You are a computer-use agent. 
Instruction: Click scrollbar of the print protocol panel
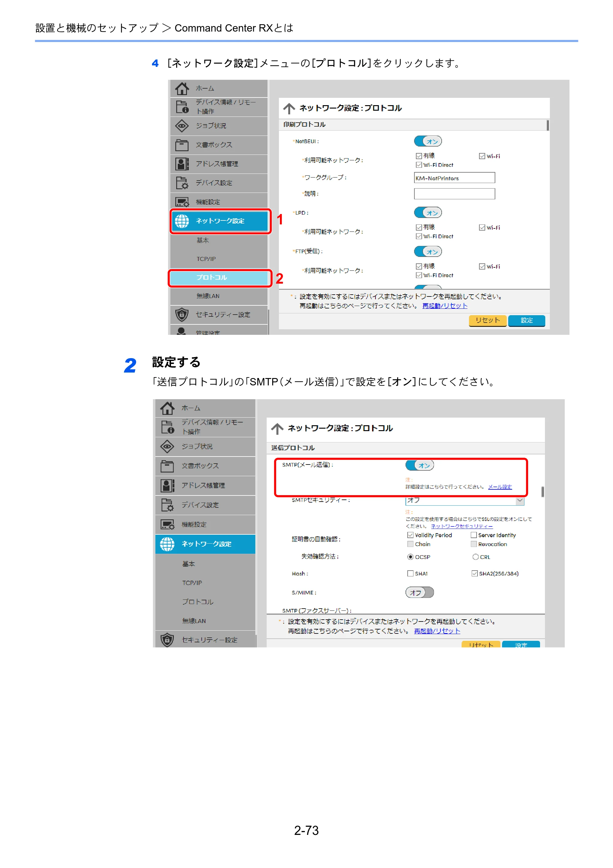pyautogui.click(x=548, y=125)
